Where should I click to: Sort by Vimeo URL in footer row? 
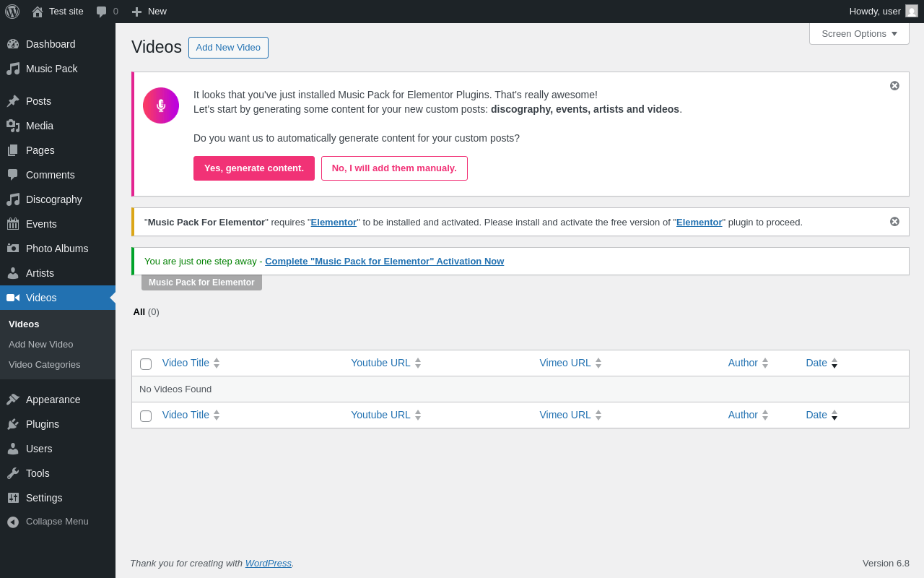[x=570, y=415]
